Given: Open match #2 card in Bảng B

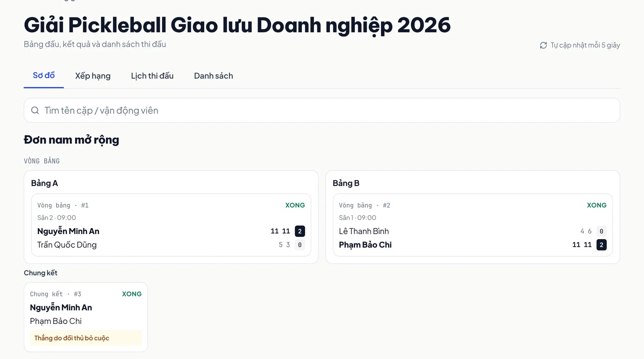Looking at the screenshot, I should tap(473, 225).
